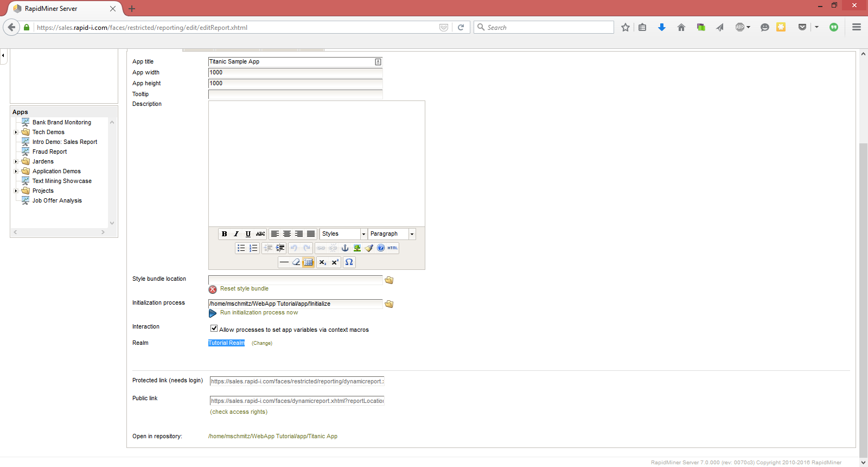Click into the Tooltip text field
868x467 pixels.
coord(295,94)
